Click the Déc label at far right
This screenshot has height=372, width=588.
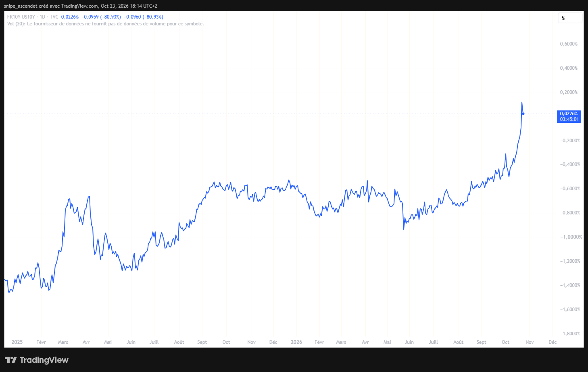(x=553, y=342)
